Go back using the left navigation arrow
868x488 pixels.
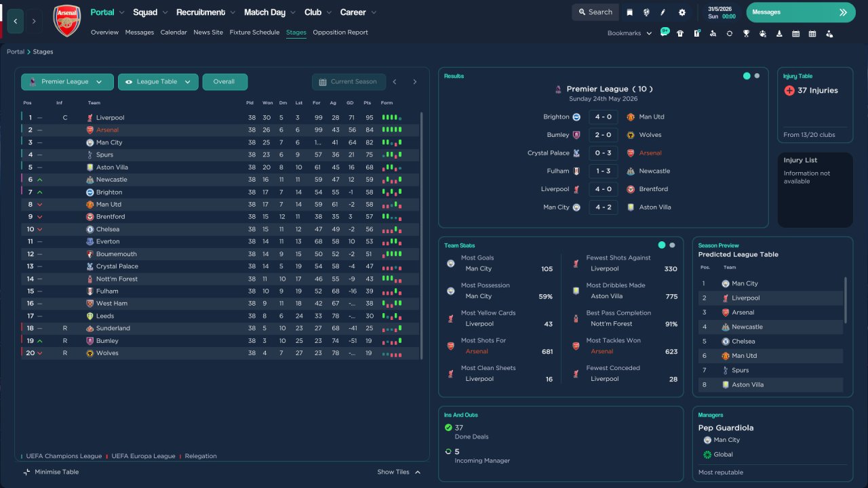[16, 21]
